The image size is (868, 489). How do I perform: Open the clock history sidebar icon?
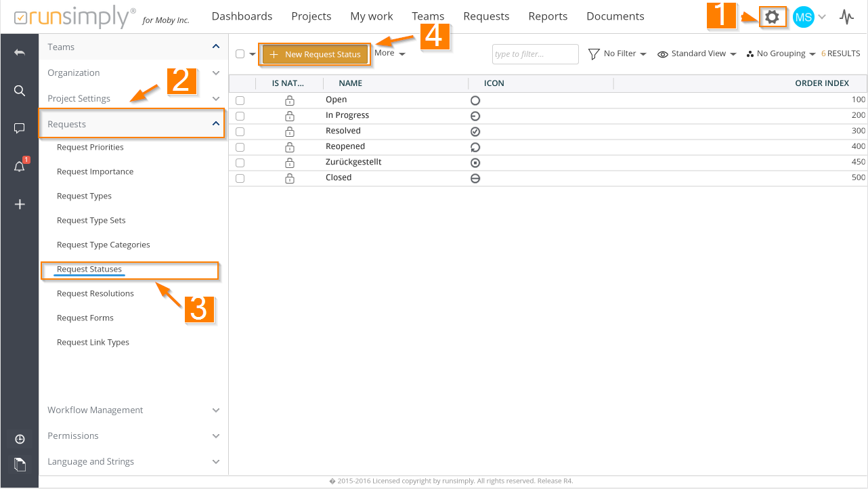click(x=20, y=440)
